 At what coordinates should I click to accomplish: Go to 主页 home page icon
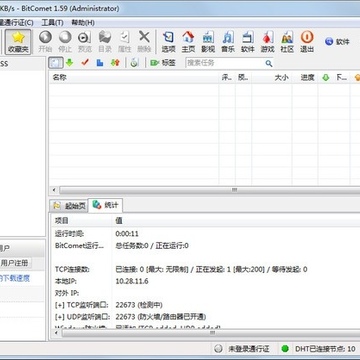tap(188, 42)
